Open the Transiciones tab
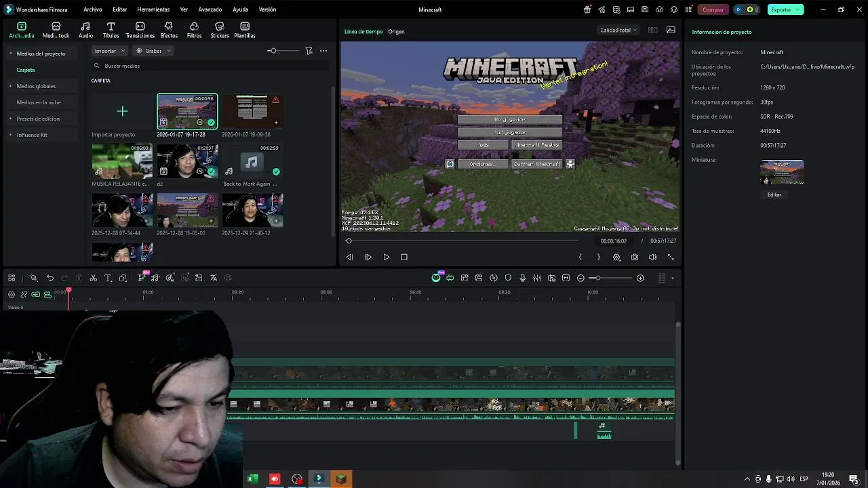Screen dimensions: 868x488 [x=140, y=30]
